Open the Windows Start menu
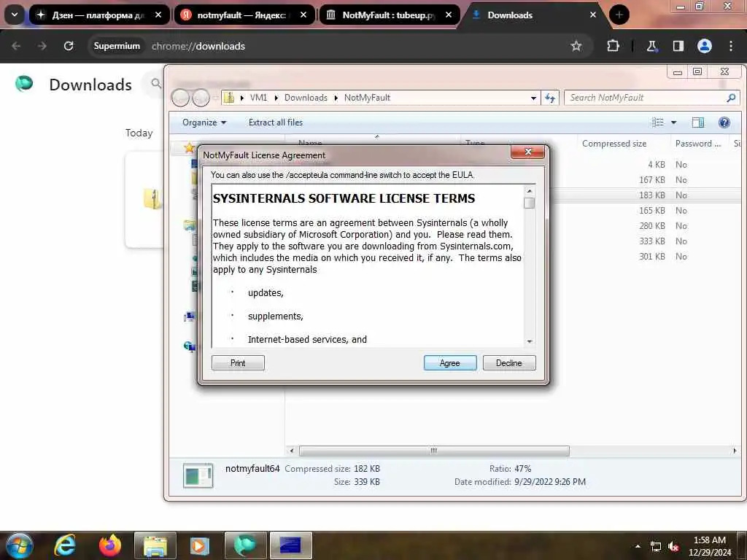 pos(19,545)
